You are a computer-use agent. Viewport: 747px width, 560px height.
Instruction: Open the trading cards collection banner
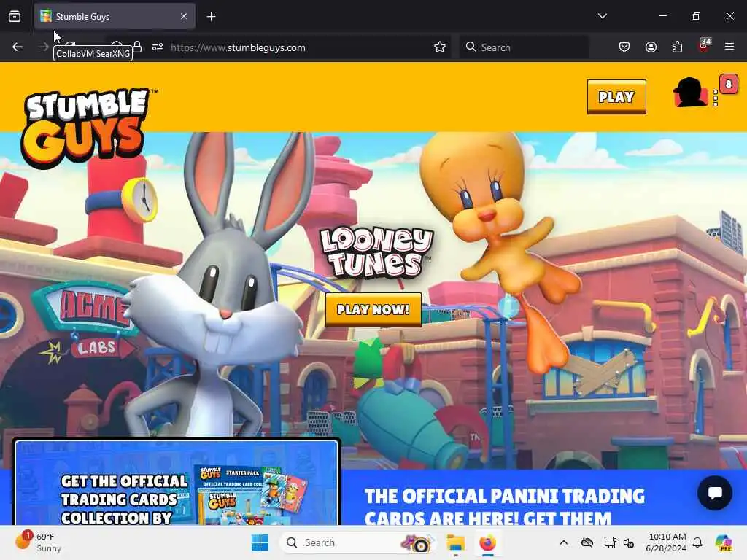(177, 483)
